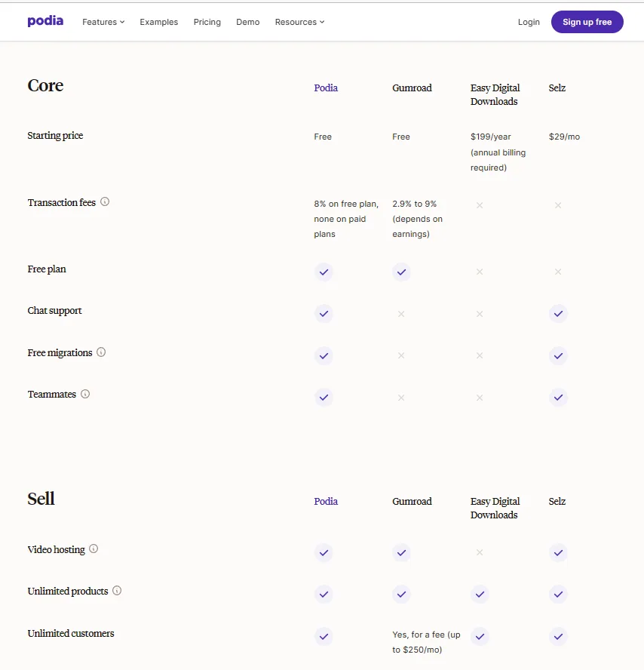The height and width of the screenshot is (670, 644).
Task: Click the Podia logo
Action: coord(45,21)
